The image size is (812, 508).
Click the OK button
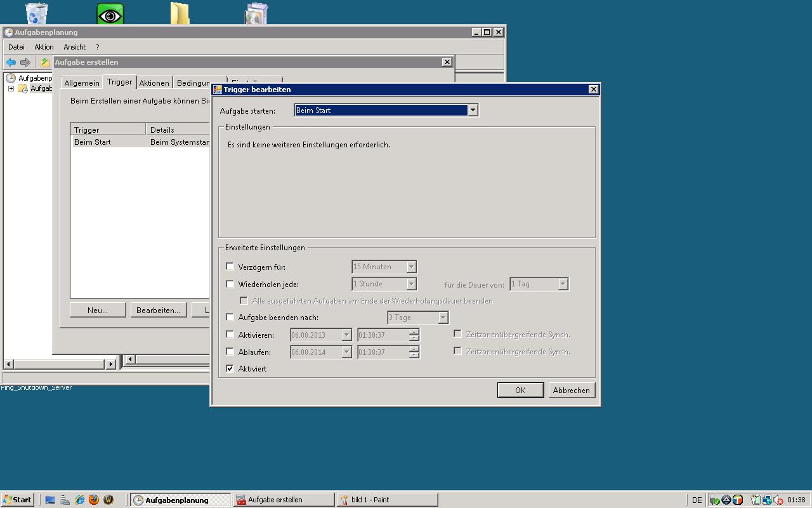[x=520, y=390]
